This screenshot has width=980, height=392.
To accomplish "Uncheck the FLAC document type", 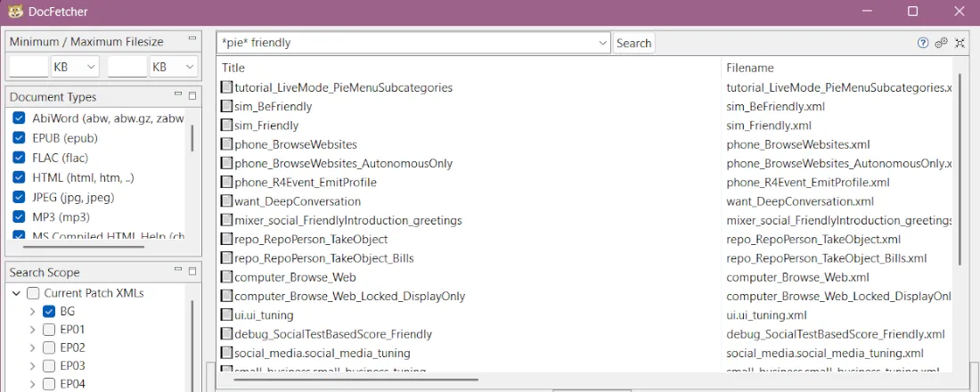I will pyautogui.click(x=19, y=158).
